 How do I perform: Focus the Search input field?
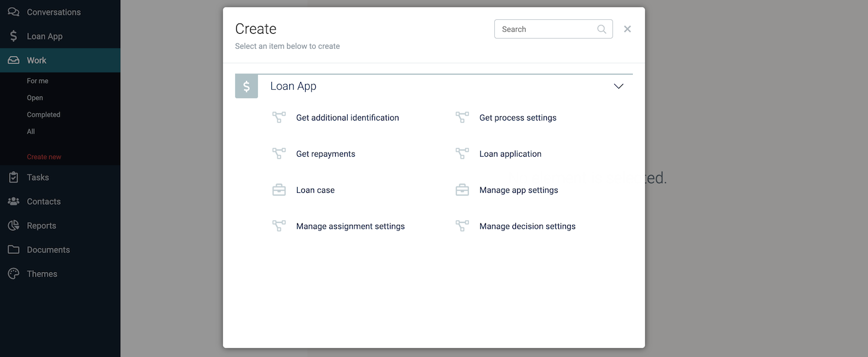coord(546,29)
